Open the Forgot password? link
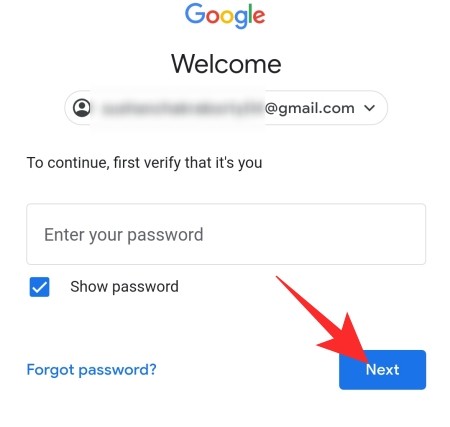 91,370
